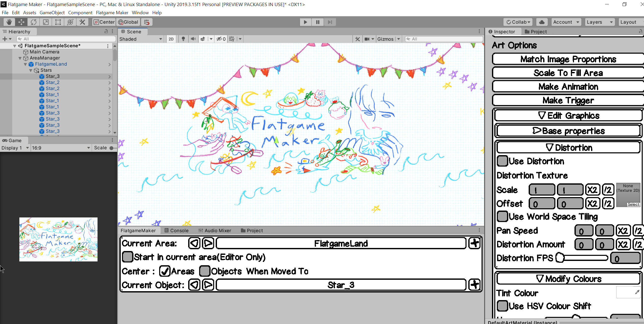644x324 pixels.
Task: Click Match Image Proportions button
Action: coord(568,59)
